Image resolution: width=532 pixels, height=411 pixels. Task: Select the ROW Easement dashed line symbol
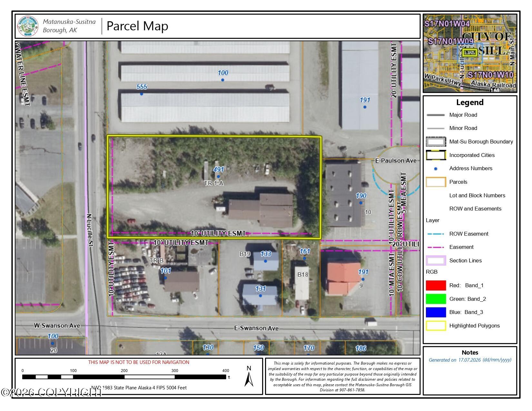tap(436, 234)
